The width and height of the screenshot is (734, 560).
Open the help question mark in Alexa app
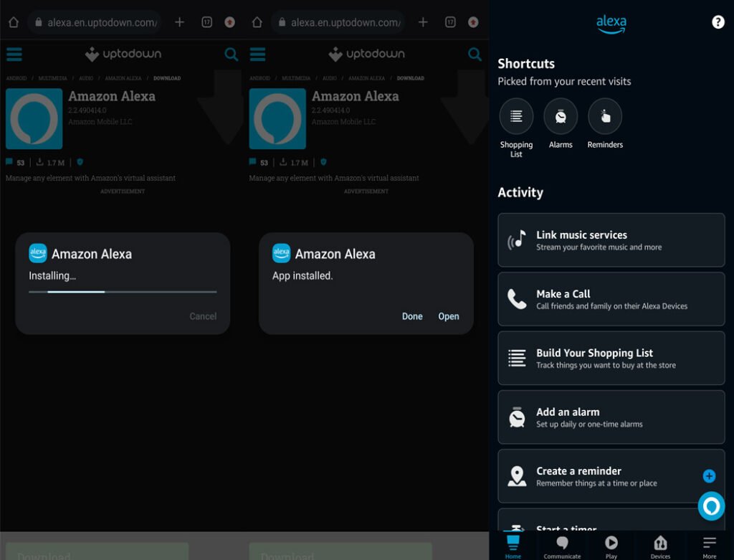tap(718, 22)
